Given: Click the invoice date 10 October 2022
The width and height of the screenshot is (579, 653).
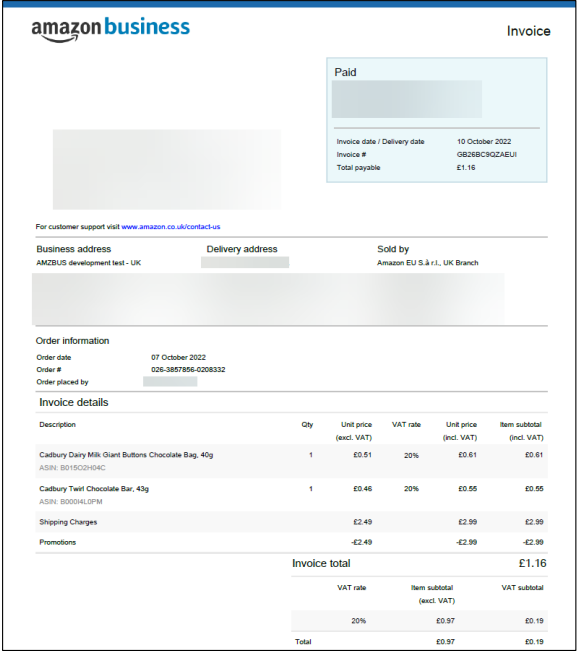Looking at the screenshot, I should coord(484,142).
